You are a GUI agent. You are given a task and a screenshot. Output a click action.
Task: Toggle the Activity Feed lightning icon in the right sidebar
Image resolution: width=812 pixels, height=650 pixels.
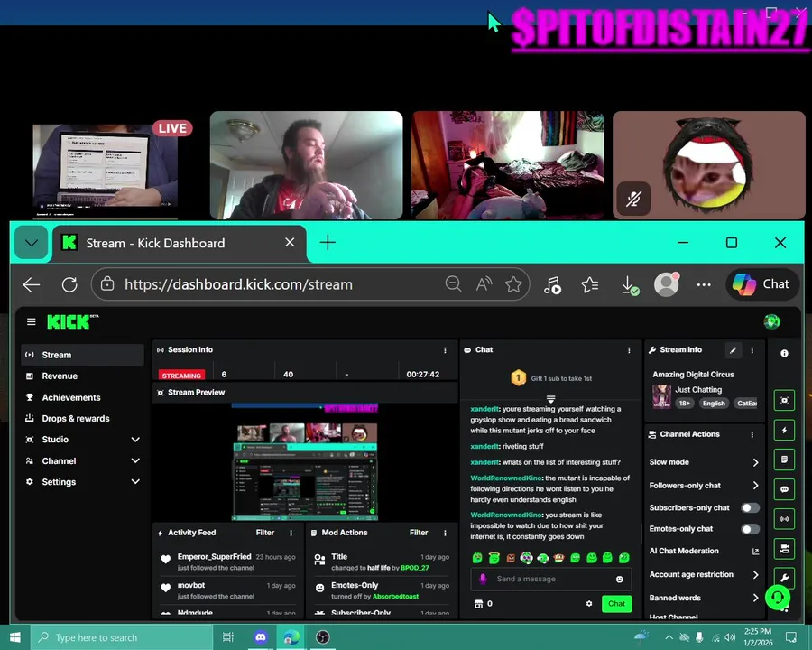pos(784,430)
